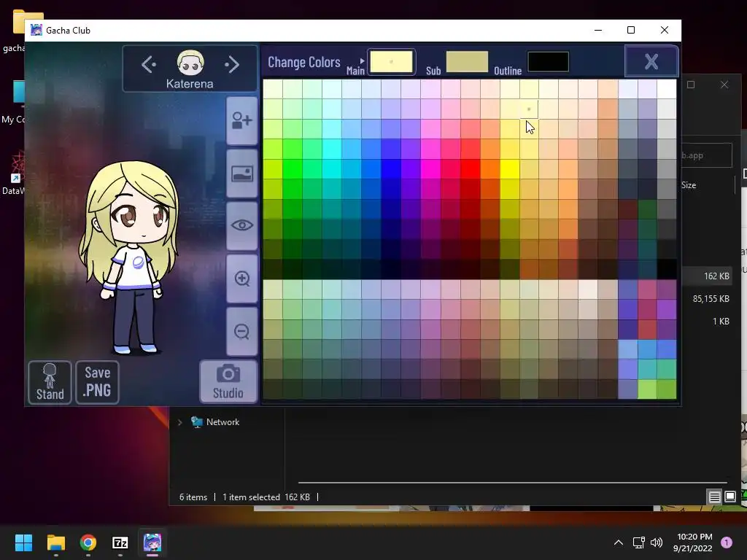Switch File Explorer to details view icon

(x=714, y=497)
